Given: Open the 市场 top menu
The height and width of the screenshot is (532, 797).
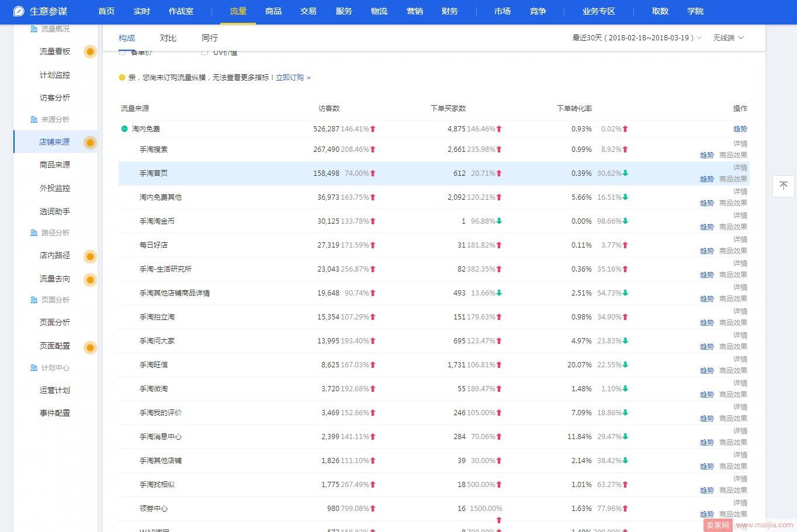Looking at the screenshot, I should [503, 11].
